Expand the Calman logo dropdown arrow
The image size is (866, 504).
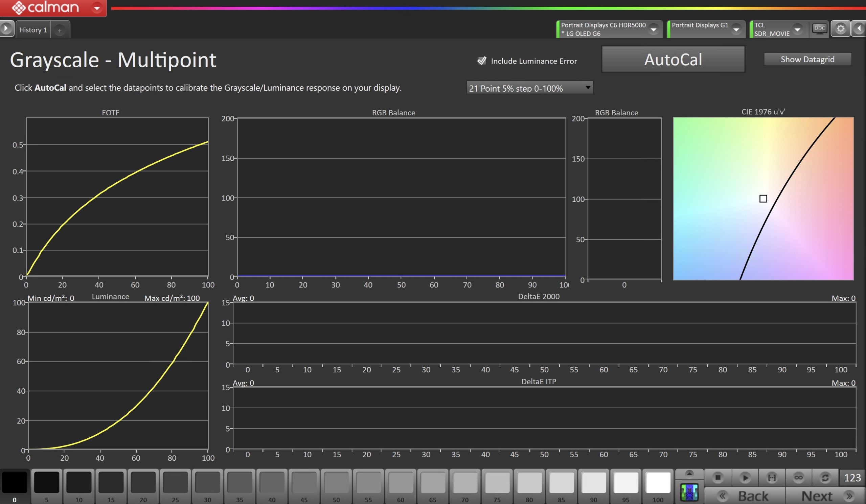click(97, 7)
